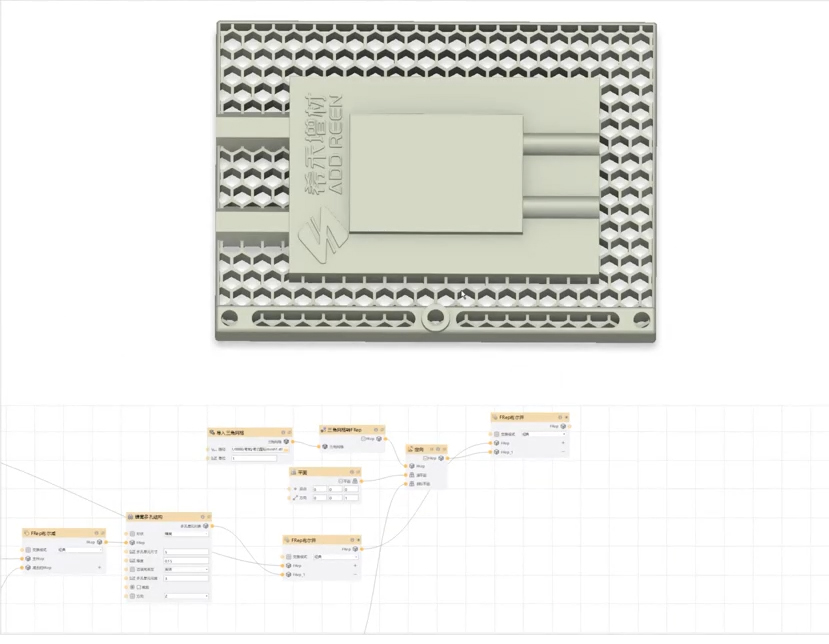Screen dimensions: 829x644
Task: Toggle the FRep output checkbox on mesh-to-FRep node
Action: pos(363,438)
